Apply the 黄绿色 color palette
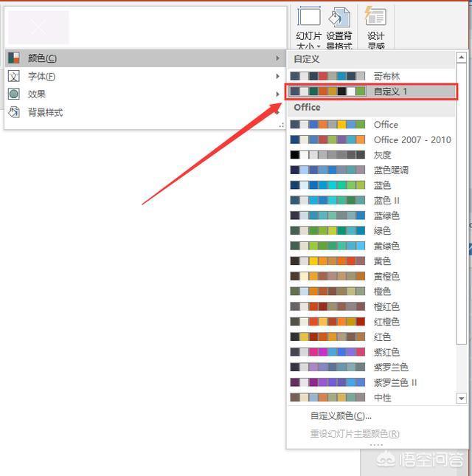 pos(371,246)
